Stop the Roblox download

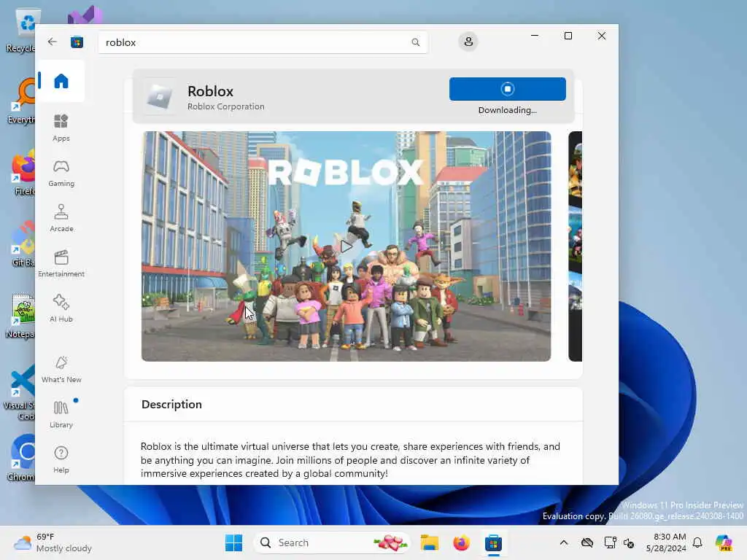(x=508, y=89)
